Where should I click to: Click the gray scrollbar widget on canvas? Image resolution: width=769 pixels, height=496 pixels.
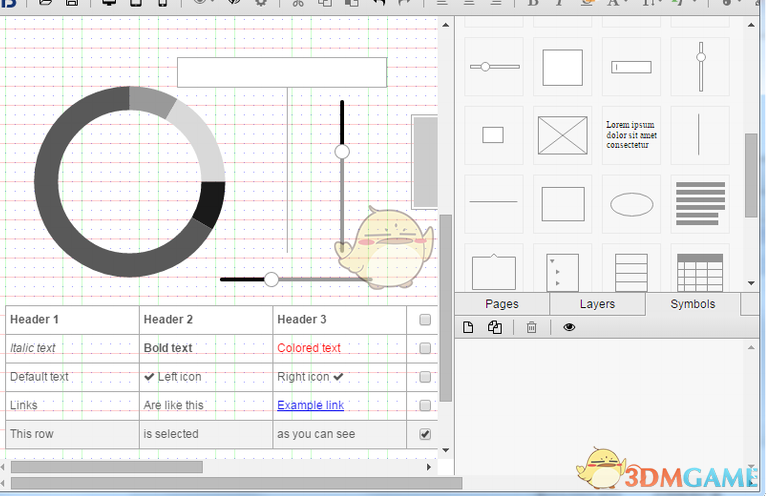point(425,162)
